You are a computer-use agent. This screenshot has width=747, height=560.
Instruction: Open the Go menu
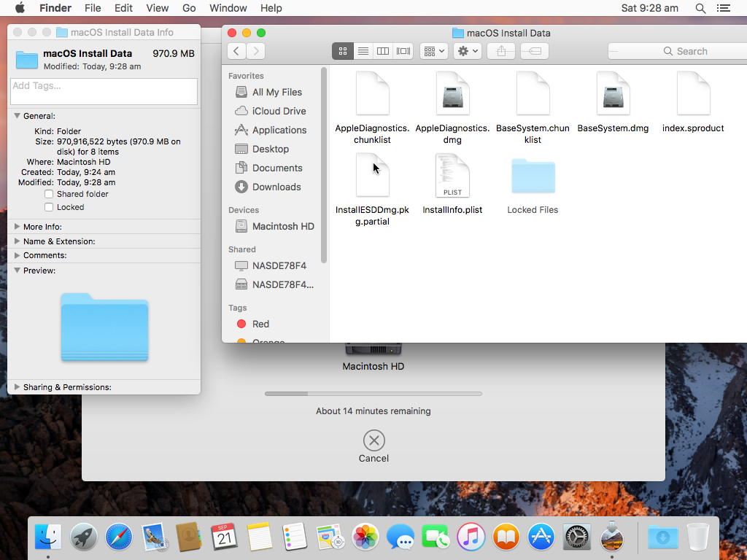click(x=189, y=8)
